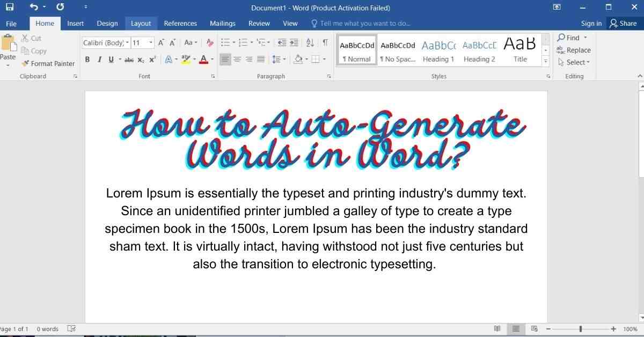Viewport: 644px width, 337px height.
Task: Center align the paragraph
Action: coord(237,60)
